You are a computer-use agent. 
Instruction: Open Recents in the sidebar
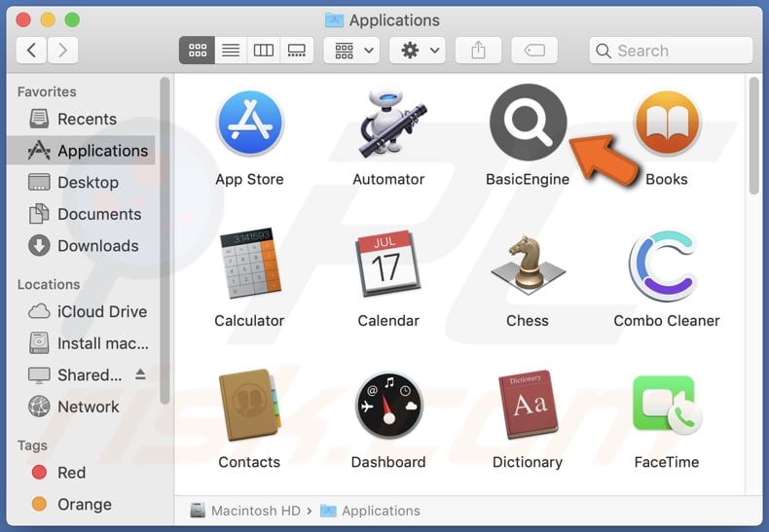(x=81, y=119)
